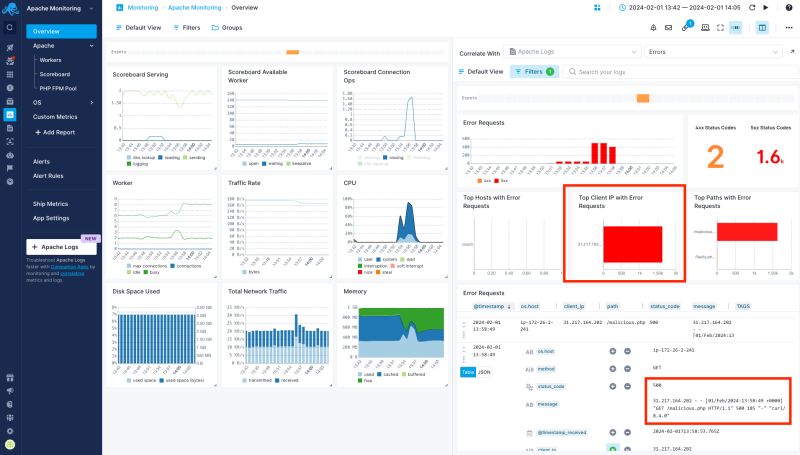Screen dimensions: 800x455
Task: Open Custom Metrics in sidebar
Action: 55,117
